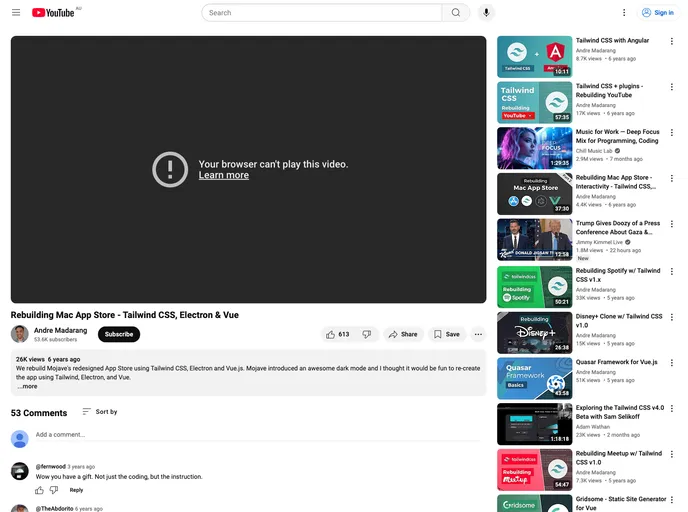The height and width of the screenshot is (512, 688).
Task: Expand description with ...more
Action: pyautogui.click(x=27, y=387)
